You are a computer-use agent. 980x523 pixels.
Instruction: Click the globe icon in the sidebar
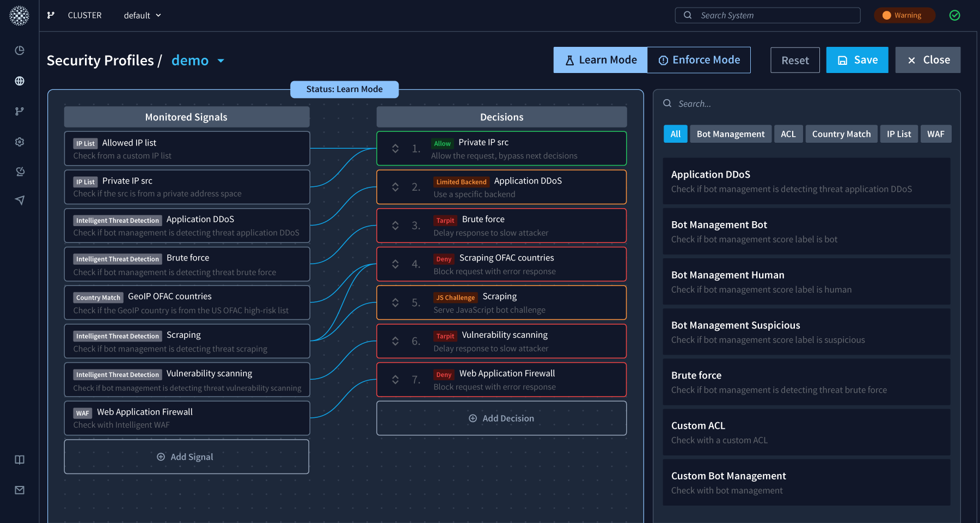point(20,81)
